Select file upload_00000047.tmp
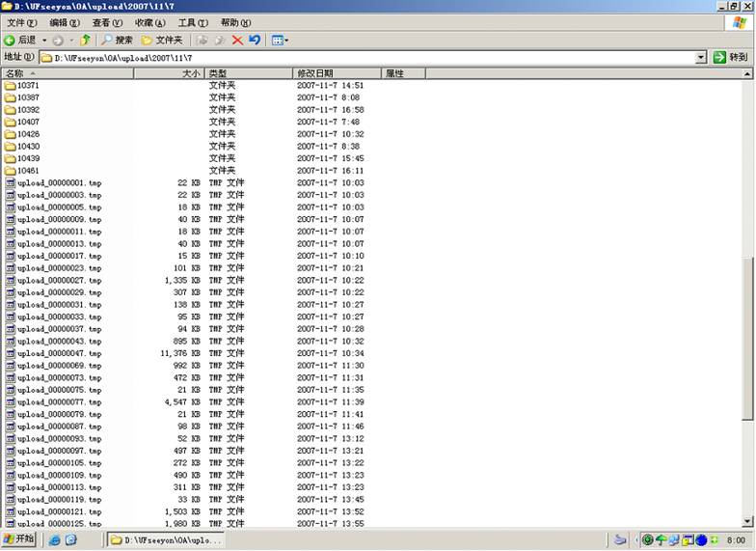 tap(58, 353)
